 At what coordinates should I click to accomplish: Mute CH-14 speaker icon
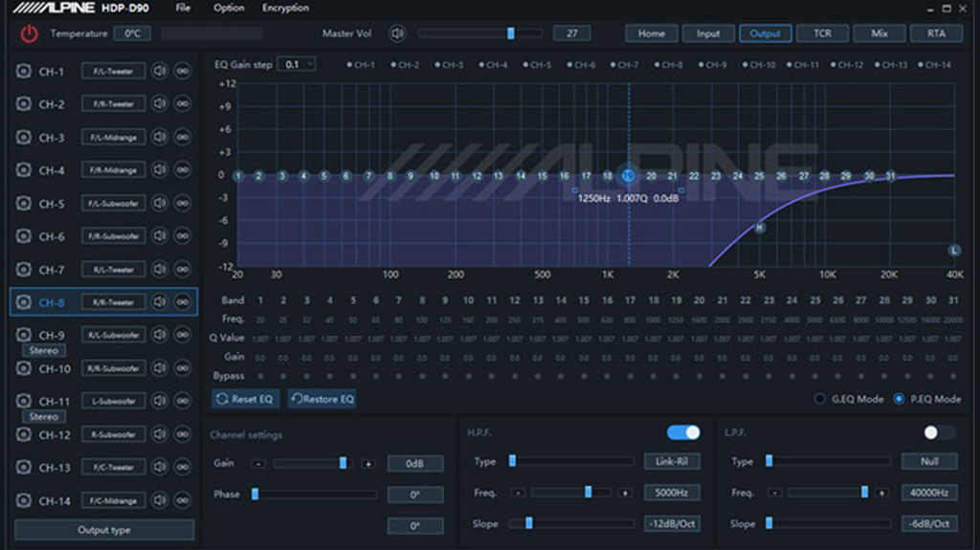coord(160,500)
